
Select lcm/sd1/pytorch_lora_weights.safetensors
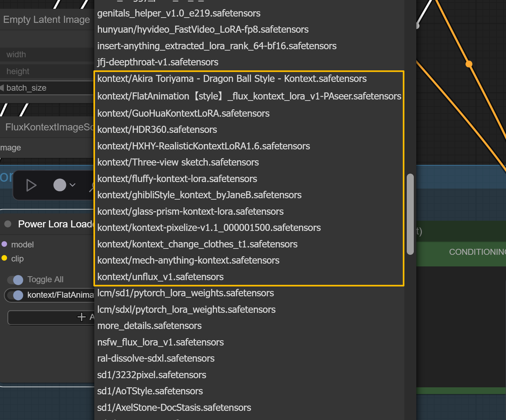tap(249, 293)
